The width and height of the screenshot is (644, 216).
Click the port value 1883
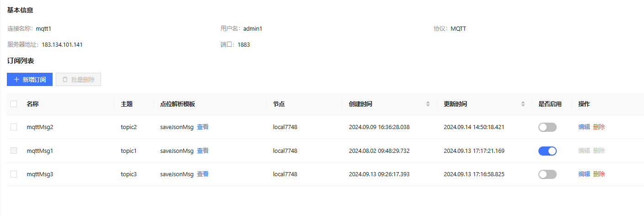point(244,44)
